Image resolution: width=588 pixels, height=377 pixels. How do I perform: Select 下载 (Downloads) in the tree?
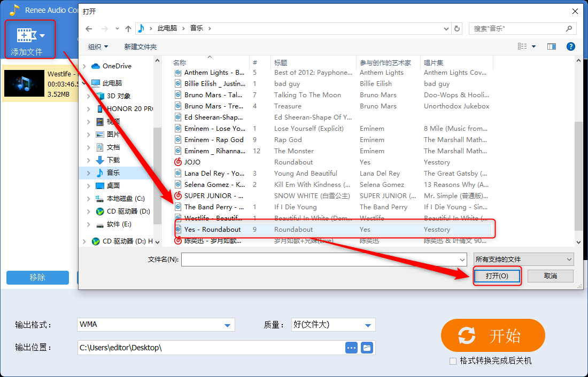coord(113,160)
